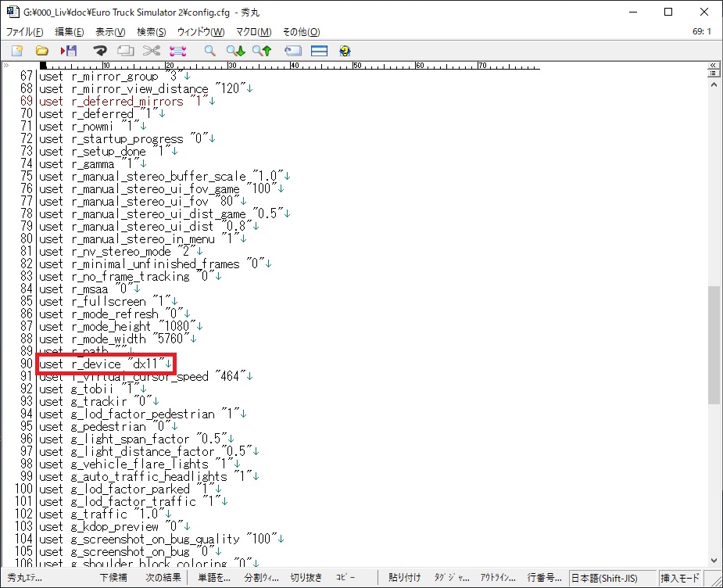The width and height of the screenshot is (723, 588).
Task: Click the << chevron above the scrollbar
Action: pos(714,65)
